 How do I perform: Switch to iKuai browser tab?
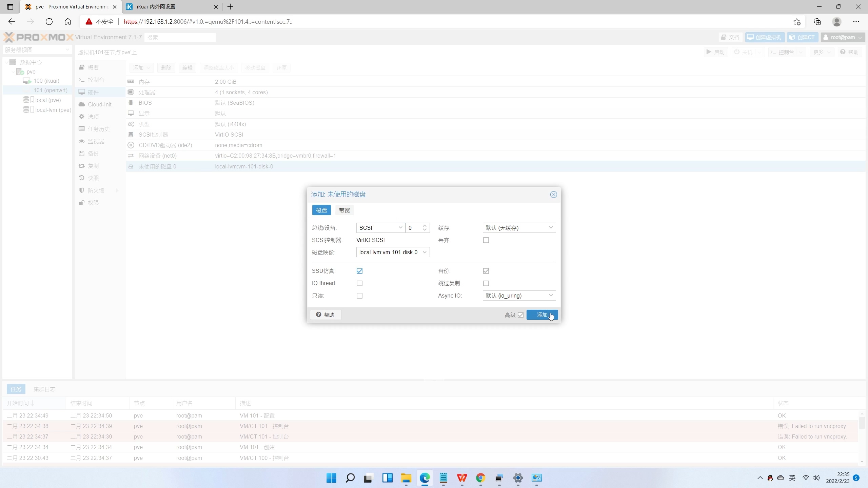point(170,7)
